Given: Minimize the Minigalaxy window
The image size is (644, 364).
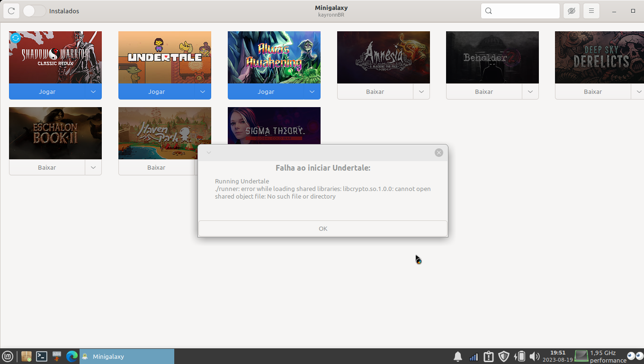Looking at the screenshot, I should click(x=614, y=11).
